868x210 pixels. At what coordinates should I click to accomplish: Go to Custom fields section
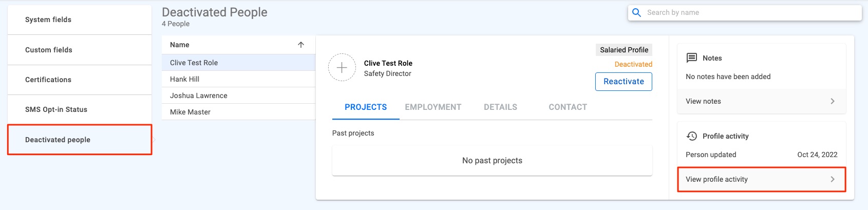point(80,50)
